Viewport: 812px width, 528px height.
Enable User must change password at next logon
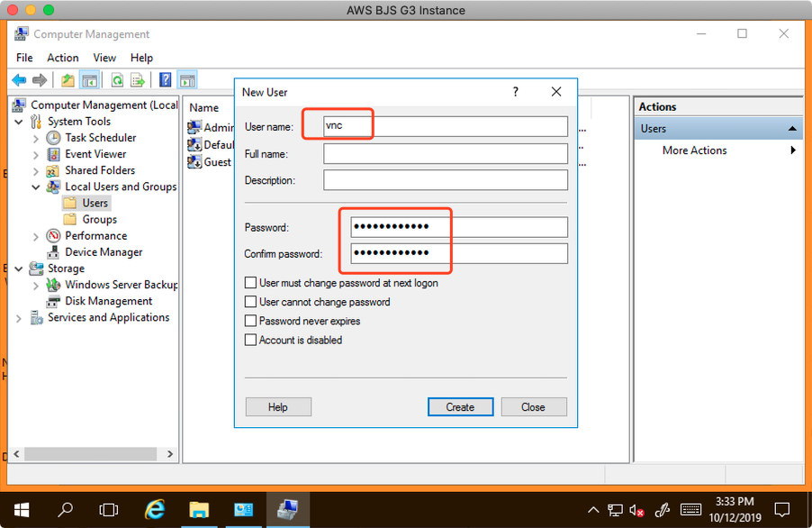pyautogui.click(x=251, y=283)
